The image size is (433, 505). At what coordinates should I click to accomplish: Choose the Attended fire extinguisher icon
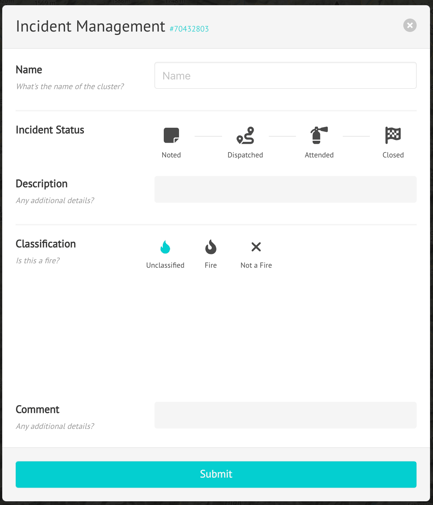[319, 135]
